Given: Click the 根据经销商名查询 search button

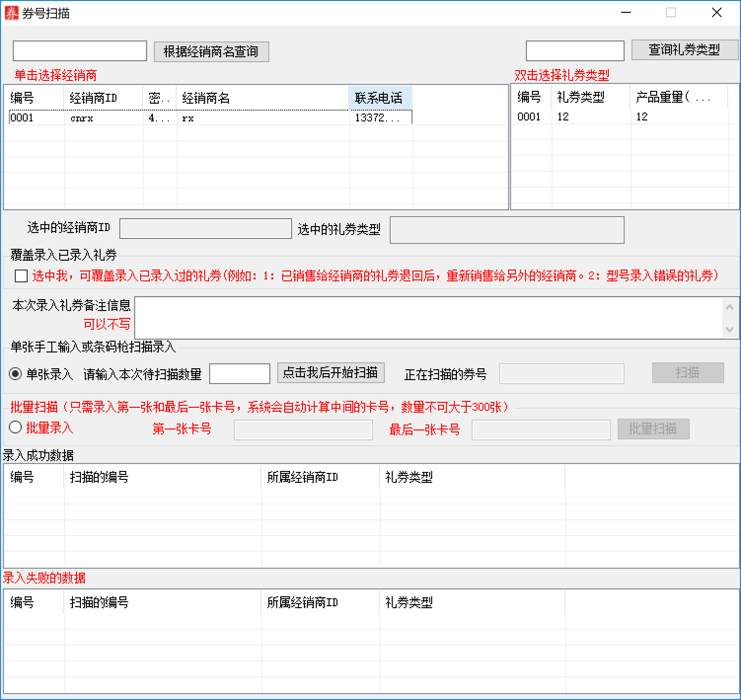Looking at the screenshot, I should [211, 51].
